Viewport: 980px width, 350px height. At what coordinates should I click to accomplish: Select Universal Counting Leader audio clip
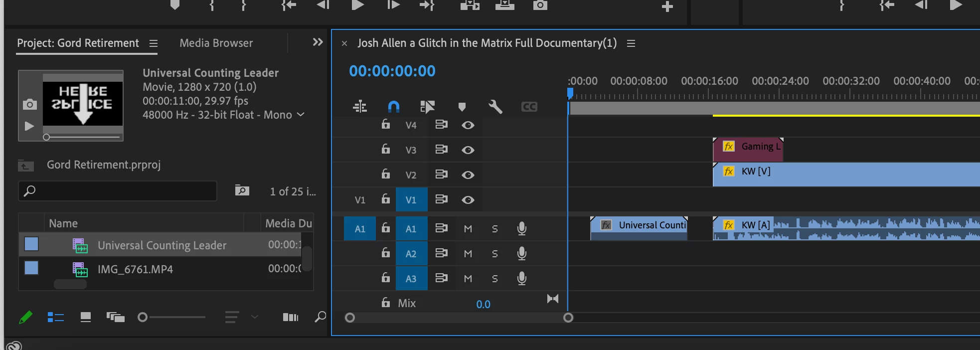click(x=639, y=228)
